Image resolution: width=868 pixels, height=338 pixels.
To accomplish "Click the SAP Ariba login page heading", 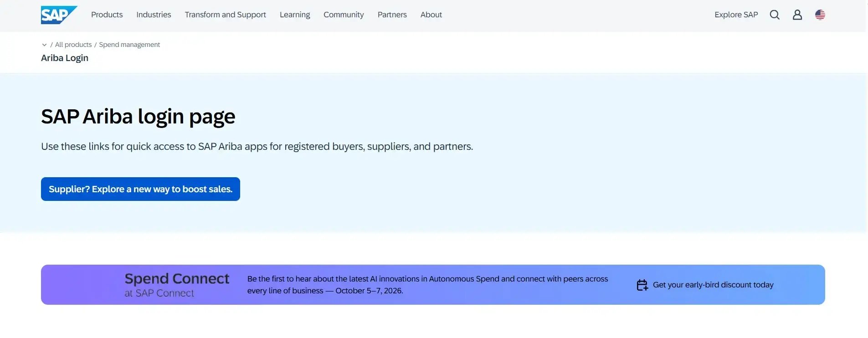I will [x=138, y=117].
